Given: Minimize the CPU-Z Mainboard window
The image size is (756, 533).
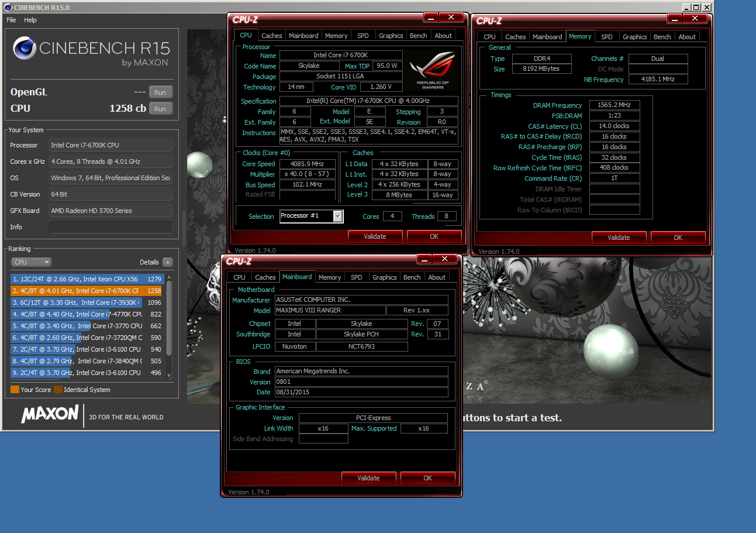Looking at the screenshot, I should (x=424, y=259).
